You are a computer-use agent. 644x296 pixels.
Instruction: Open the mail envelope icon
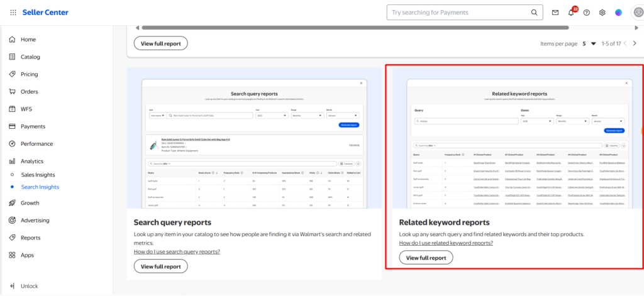(555, 13)
